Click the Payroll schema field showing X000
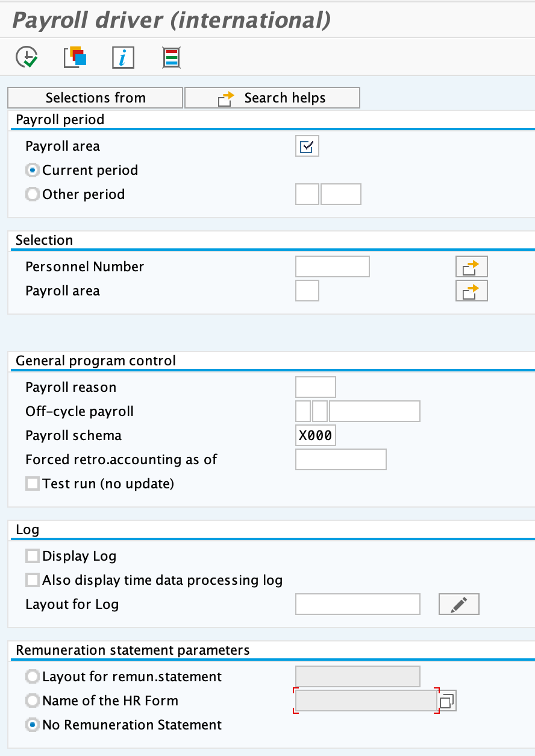This screenshot has width=535, height=756. (315, 435)
